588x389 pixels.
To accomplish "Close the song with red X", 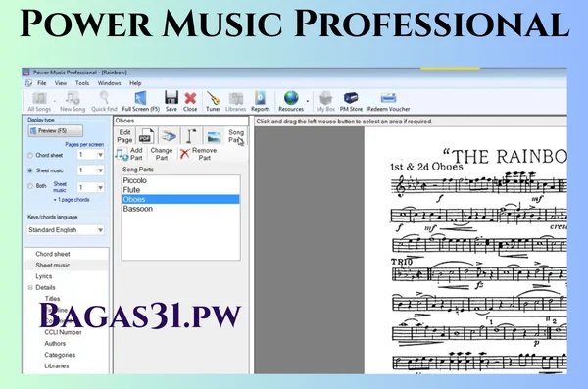I will click(x=190, y=102).
